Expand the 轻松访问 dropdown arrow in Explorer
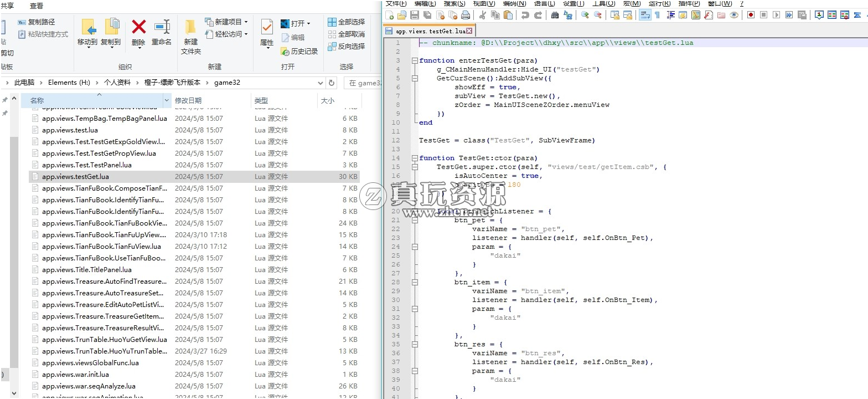This screenshot has width=868, height=399. (x=246, y=34)
